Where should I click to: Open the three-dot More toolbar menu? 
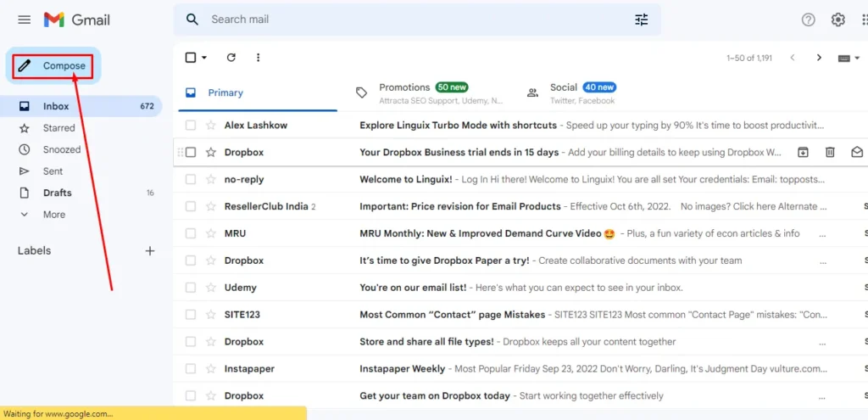click(258, 57)
